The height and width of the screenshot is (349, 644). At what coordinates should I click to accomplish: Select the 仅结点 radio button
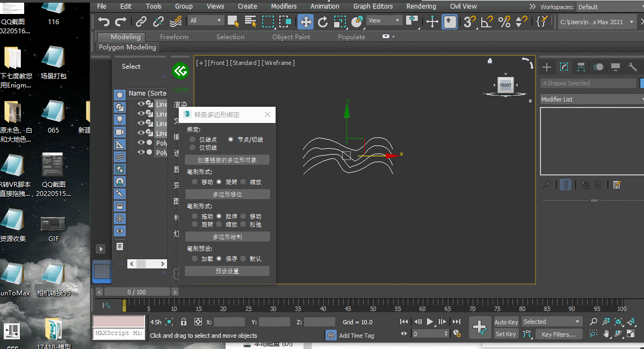[193, 140]
